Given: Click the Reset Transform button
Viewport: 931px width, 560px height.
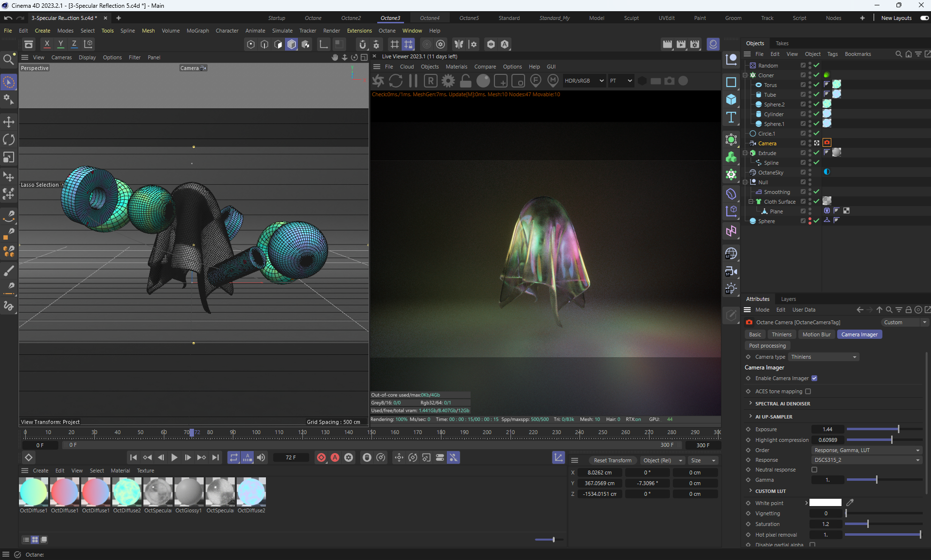Looking at the screenshot, I should point(612,460).
